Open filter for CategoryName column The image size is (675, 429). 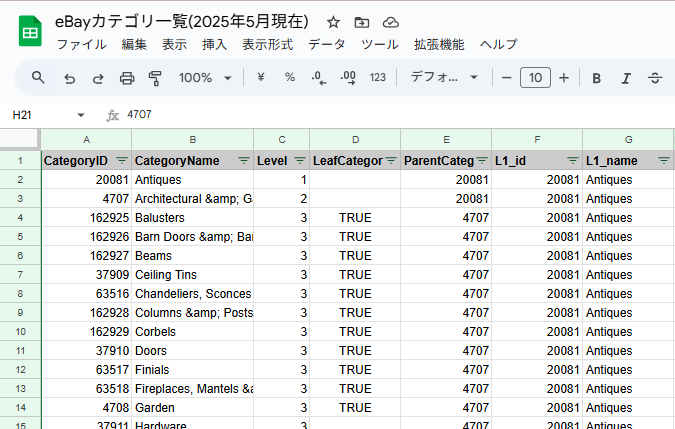(x=244, y=160)
